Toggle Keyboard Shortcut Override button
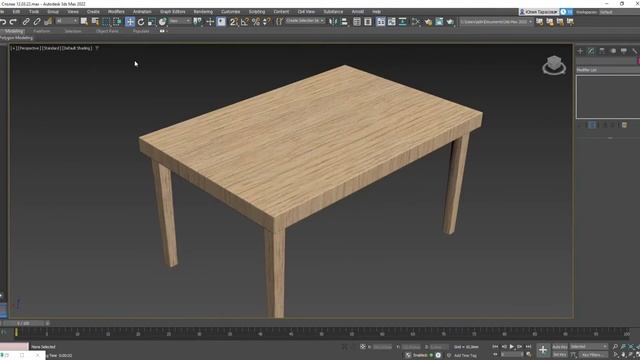This screenshot has height=360, width=640. pyautogui.click(x=221, y=22)
